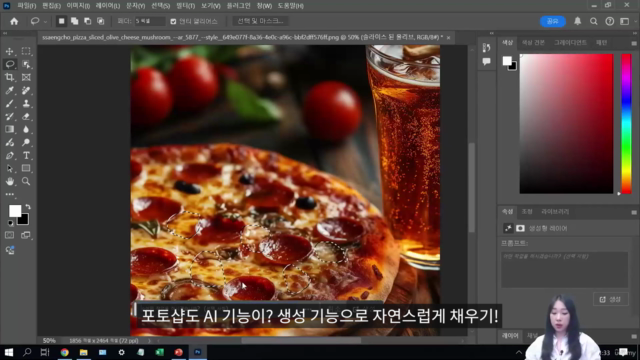This screenshot has height=360, width=640.
Task: Select the Blur tool
Action: pos(26,129)
